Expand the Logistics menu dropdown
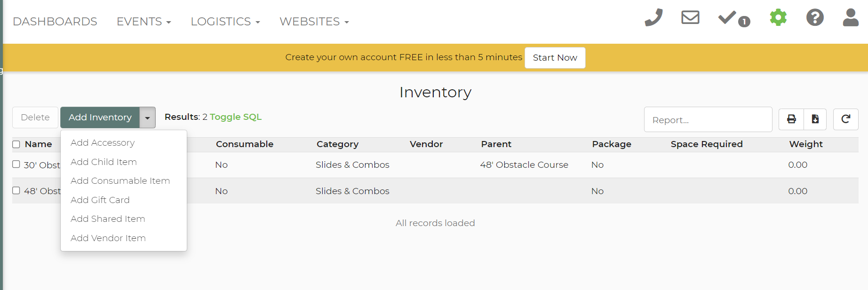Viewport: 868px width, 290px height. pyautogui.click(x=225, y=22)
